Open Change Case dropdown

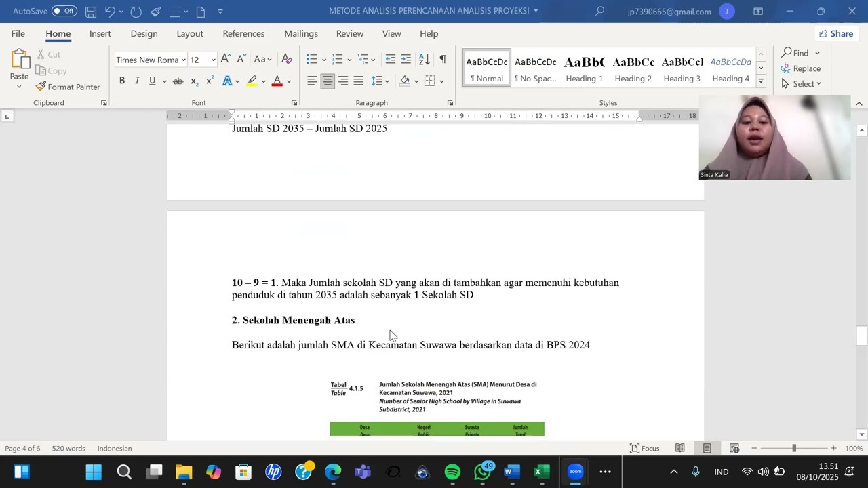(x=263, y=60)
